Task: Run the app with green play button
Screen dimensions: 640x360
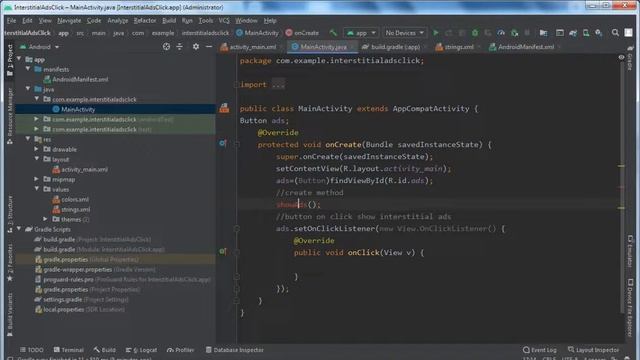Action: tap(436, 33)
